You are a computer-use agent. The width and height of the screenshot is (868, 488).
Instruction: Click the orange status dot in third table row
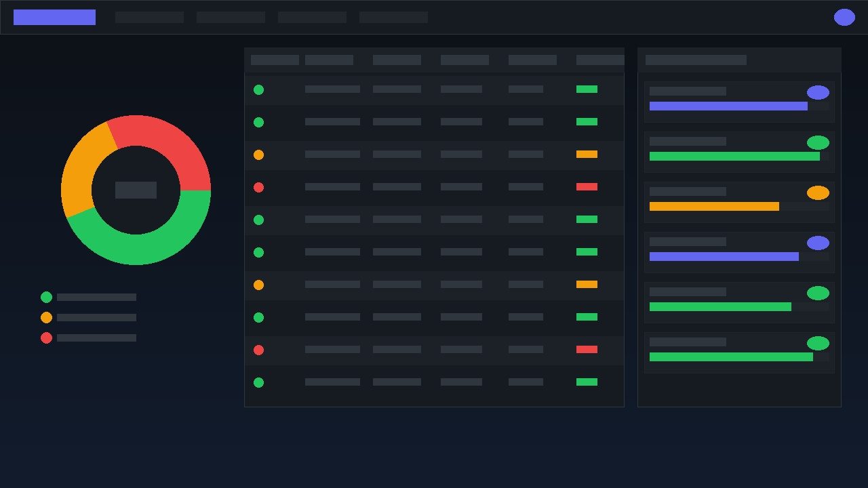[x=258, y=155]
